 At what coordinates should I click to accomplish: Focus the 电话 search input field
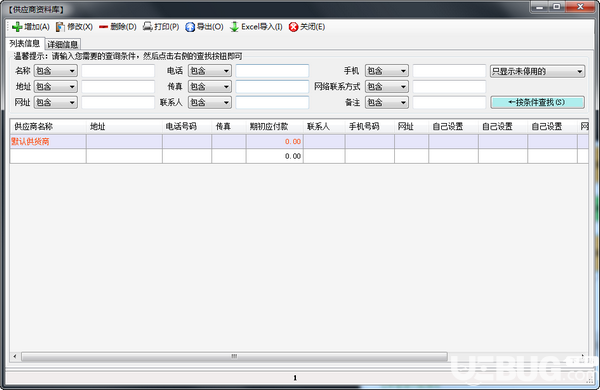point(272,71)
